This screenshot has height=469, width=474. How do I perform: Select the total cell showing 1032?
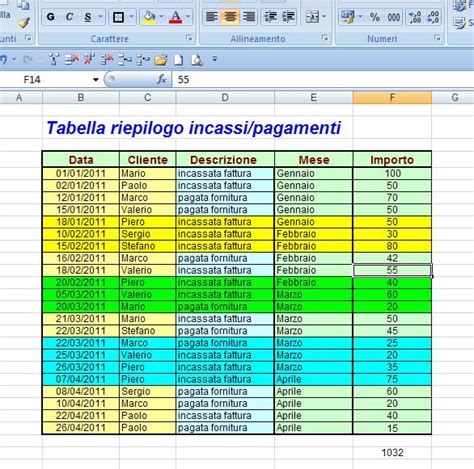coord(392,452)
